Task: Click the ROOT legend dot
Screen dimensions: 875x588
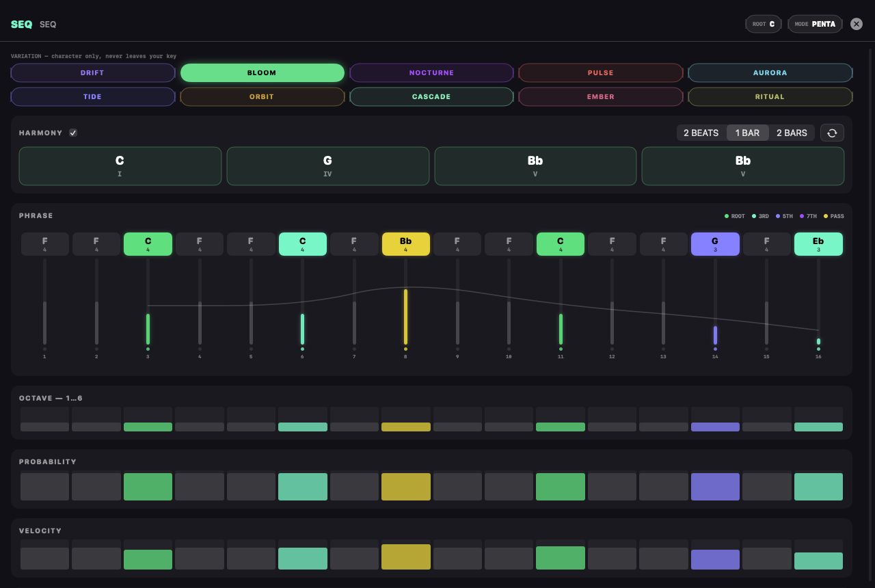Action: point(727,216)
